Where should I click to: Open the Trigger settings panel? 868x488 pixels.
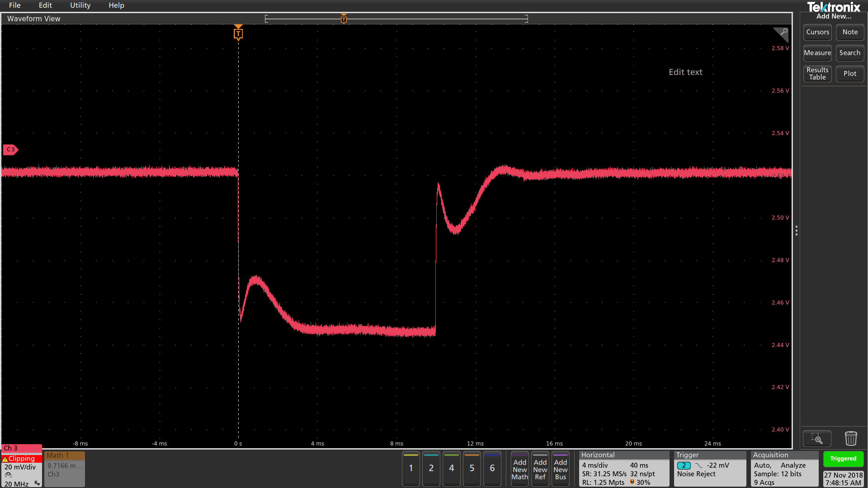pyautogui.click(x=710, y=469)
